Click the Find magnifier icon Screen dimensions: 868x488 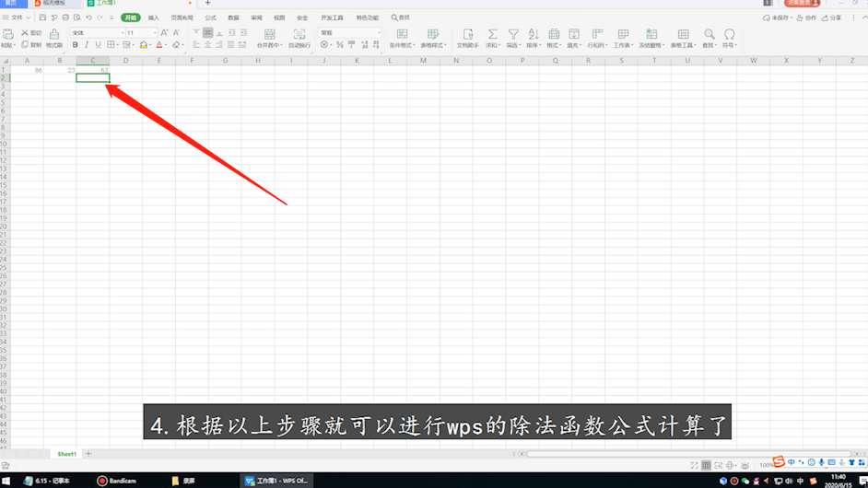pos(710,34)
